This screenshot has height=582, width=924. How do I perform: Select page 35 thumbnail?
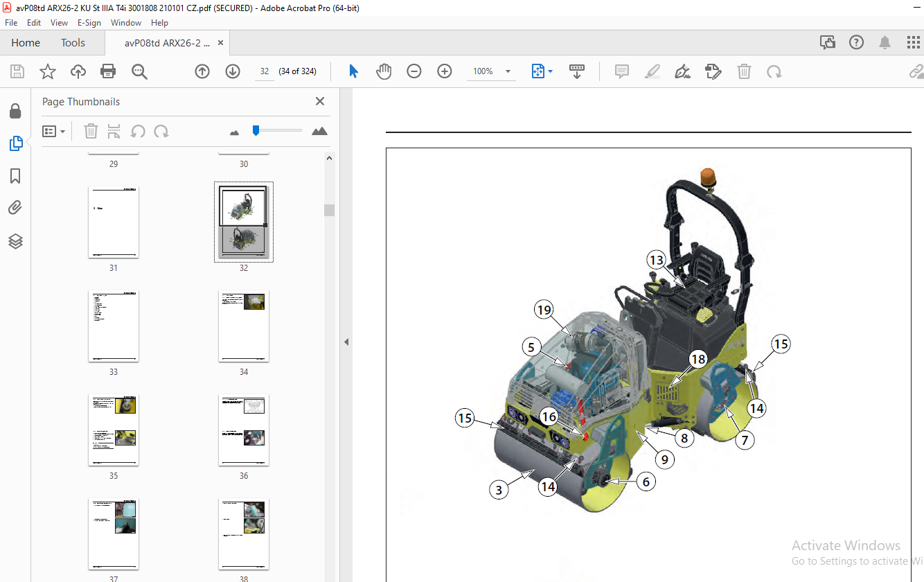point(114,430)
